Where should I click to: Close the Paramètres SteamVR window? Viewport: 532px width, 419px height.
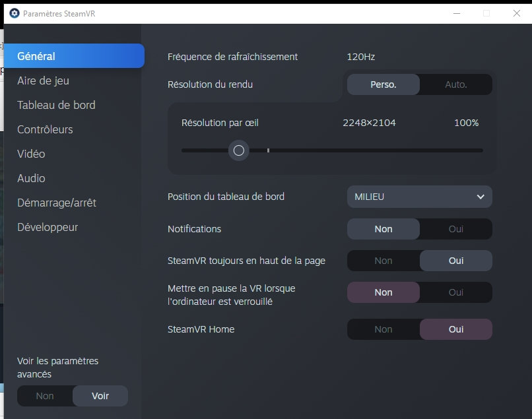(517, 14)
